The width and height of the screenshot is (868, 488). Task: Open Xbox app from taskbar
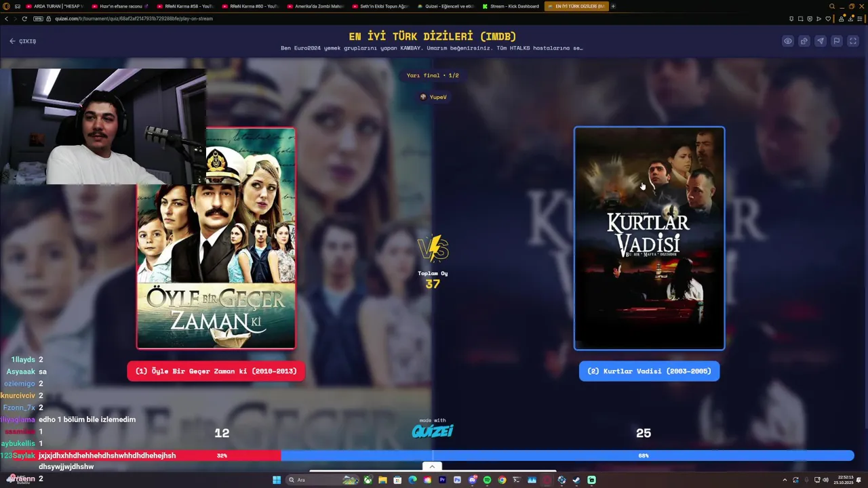(x=368, y=480)
